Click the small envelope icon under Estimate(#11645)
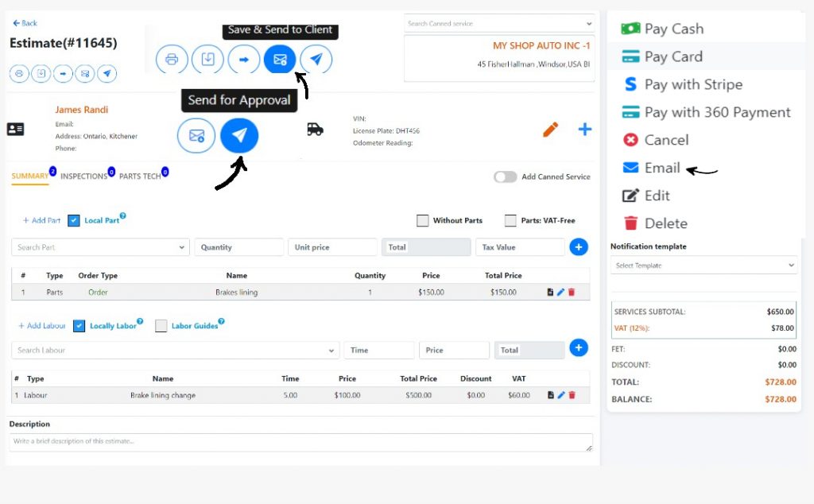 pos(84,74)
